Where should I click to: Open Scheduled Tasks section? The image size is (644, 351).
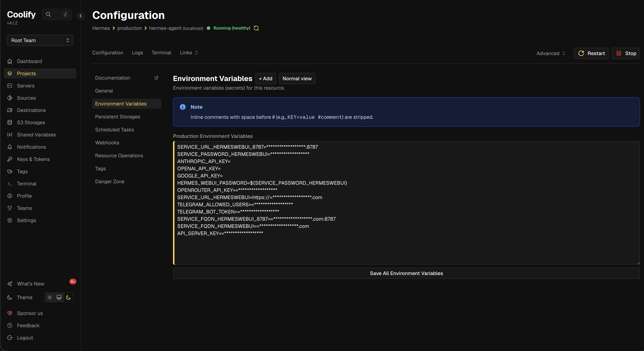pyautogui.click(x=127, y=130)
